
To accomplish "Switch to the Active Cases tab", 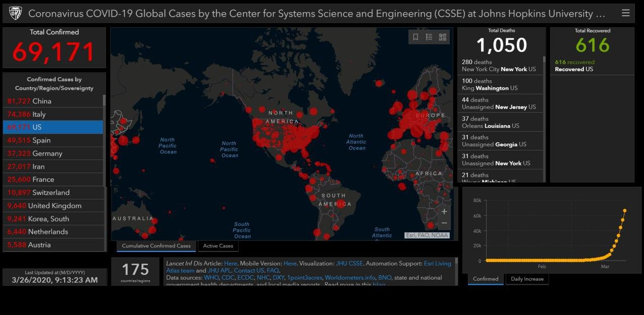I will 218,246.
